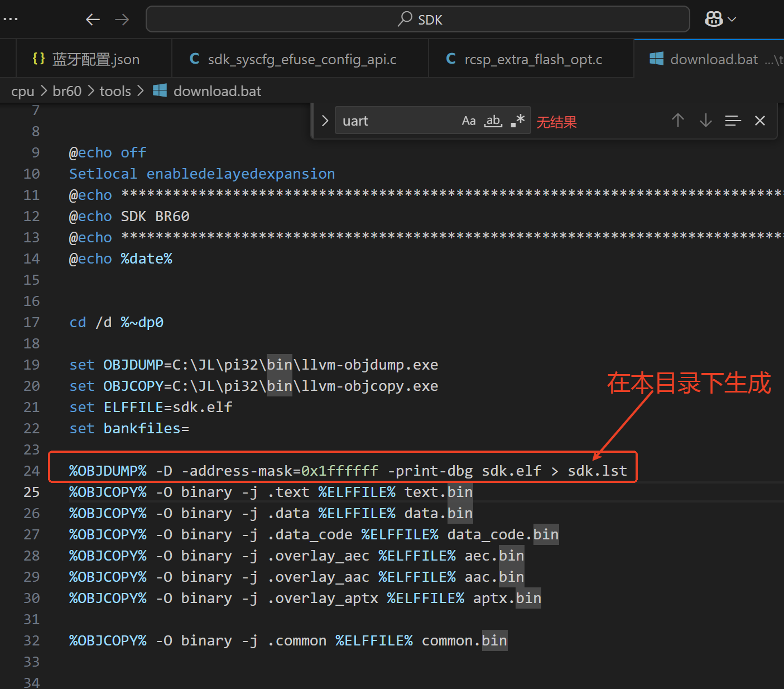
Task: Toggle Find in Selection icon
Action: click(x=733, y=121)
